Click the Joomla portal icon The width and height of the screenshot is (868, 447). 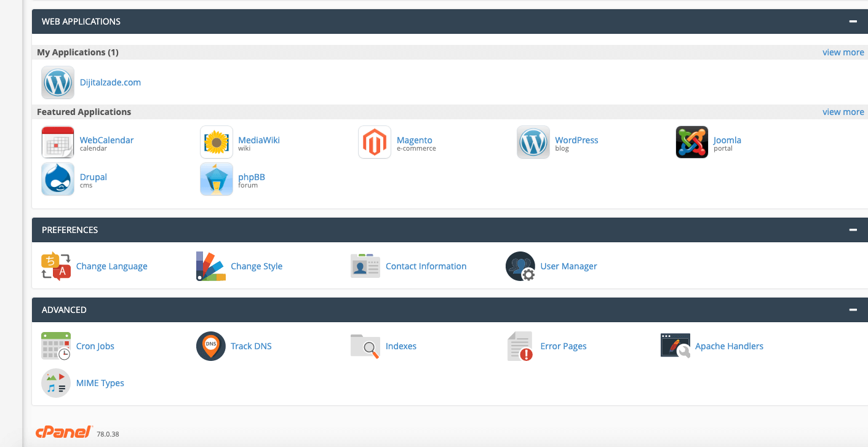692,142
